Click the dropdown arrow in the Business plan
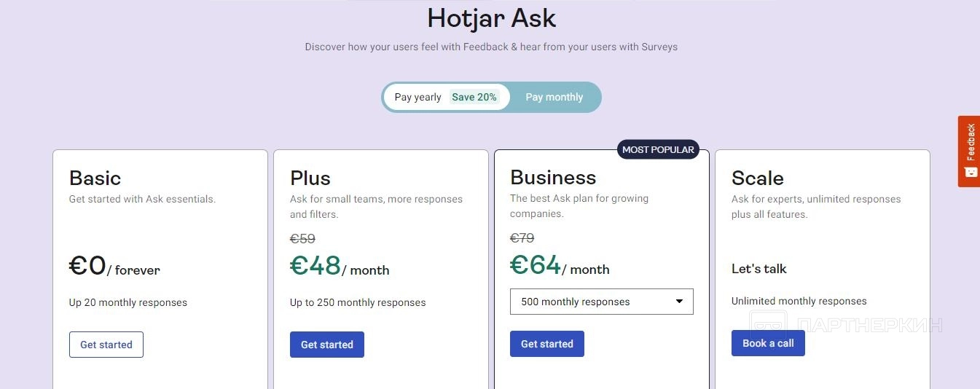Viewport: 980px width, 389px height. (679, 302)
